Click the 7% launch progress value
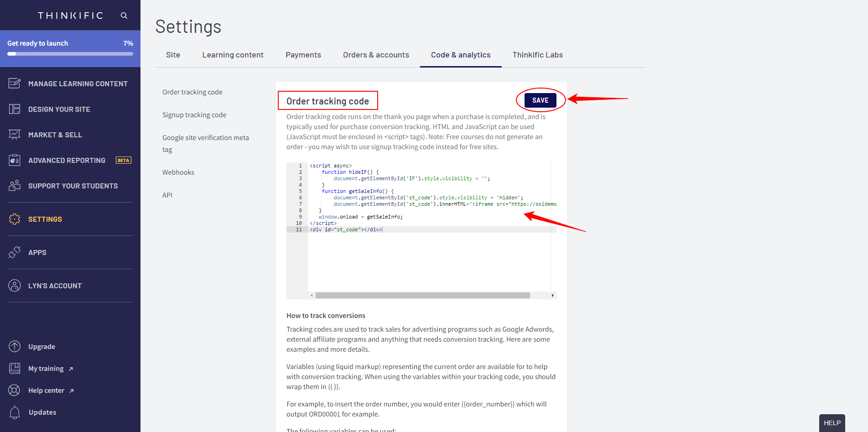The width and height of the screenshot is (868, 432). coord(128,43)
